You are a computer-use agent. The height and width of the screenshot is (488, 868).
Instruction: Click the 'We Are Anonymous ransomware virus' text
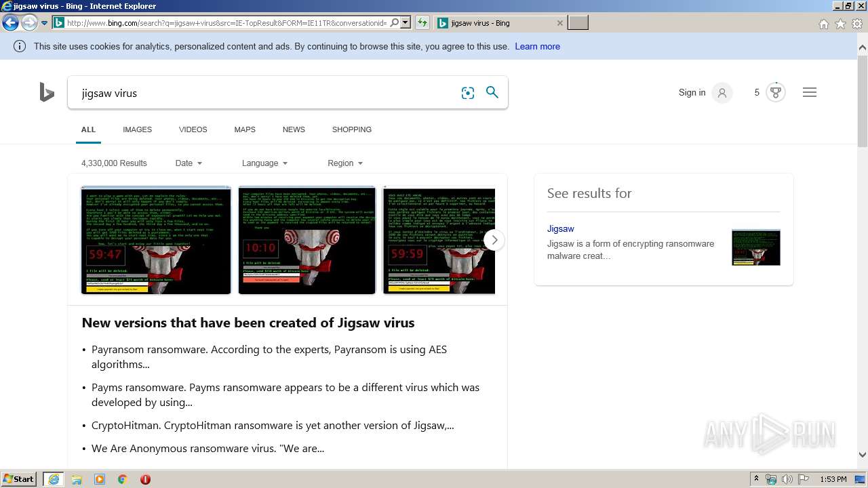208,448
